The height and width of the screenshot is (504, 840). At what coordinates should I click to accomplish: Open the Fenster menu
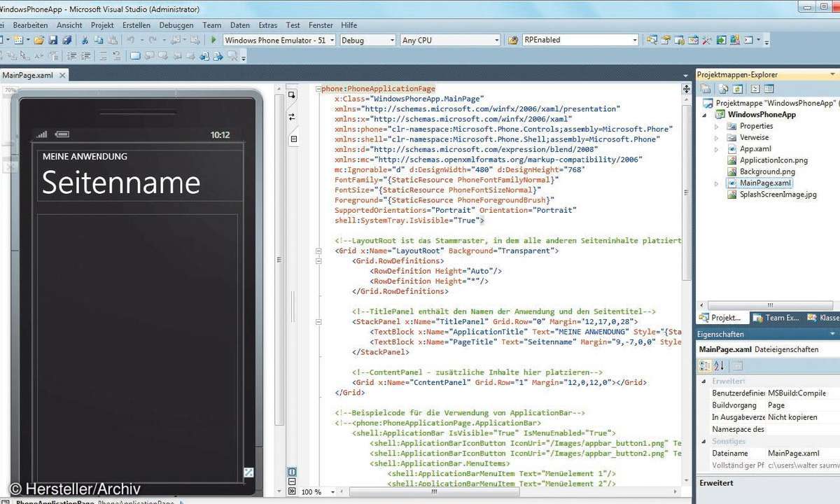[321, 24]
